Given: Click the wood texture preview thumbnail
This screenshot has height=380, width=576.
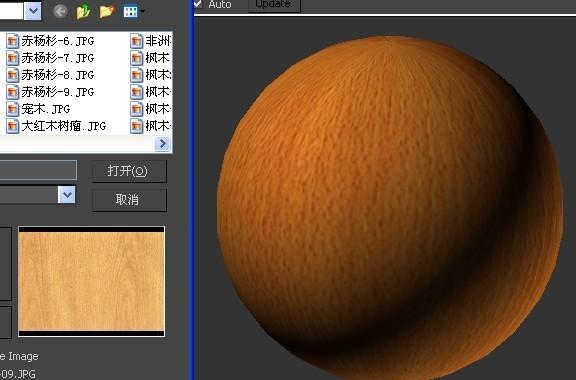Looking at the screenshot, I should click(x=91, y=282).
